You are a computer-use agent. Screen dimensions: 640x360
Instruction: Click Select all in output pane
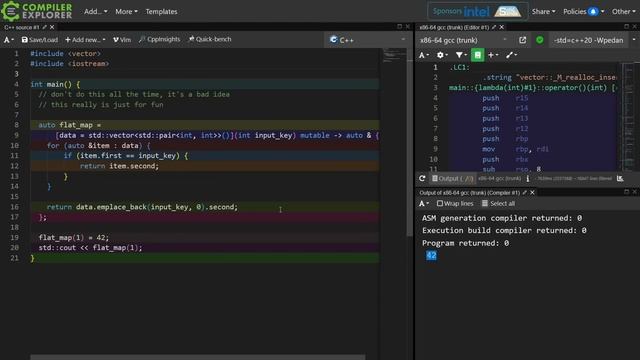[x=498, y=204]
